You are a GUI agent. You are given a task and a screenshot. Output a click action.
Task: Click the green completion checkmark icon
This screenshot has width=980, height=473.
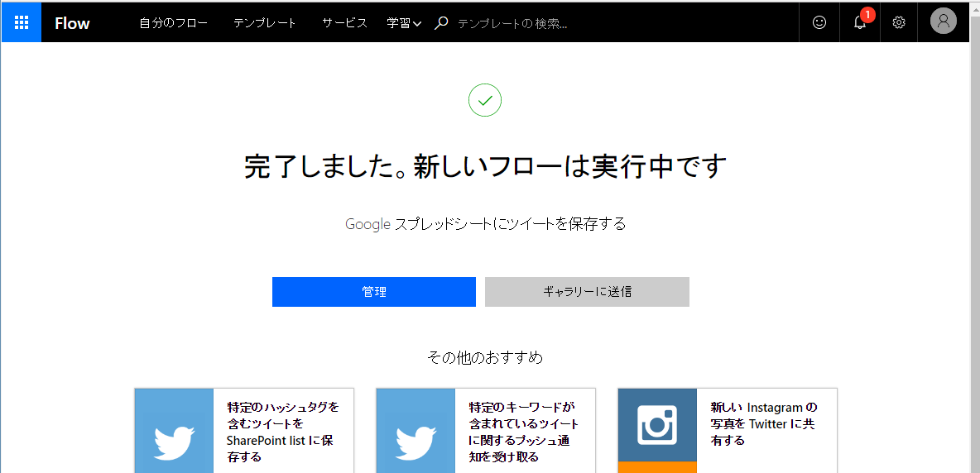tap(485, 100)
